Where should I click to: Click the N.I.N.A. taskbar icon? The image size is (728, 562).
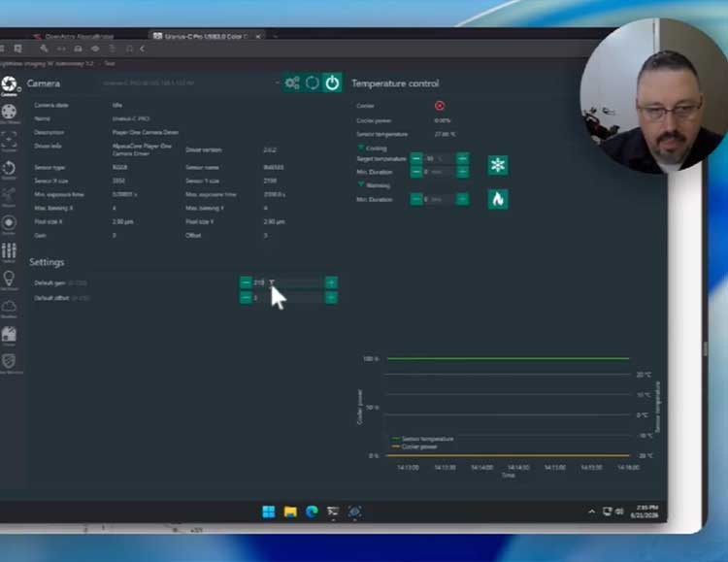point(354,512)
